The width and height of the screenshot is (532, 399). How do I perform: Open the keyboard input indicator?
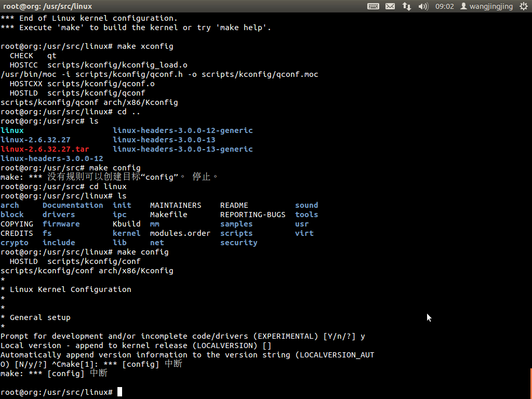pos(373,6)
